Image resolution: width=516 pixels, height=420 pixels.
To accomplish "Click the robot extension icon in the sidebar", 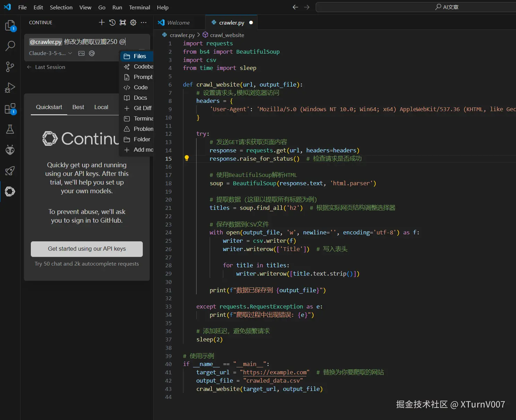I will tap(10, 150).
